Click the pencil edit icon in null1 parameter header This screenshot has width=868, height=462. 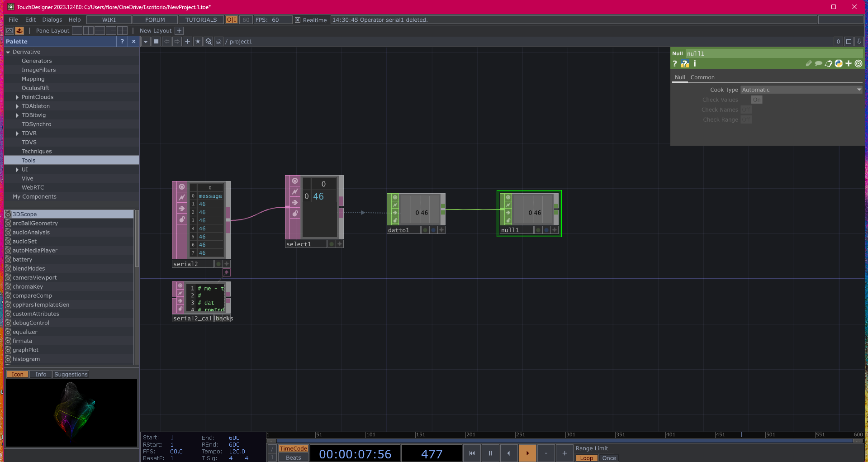click(809, 63)
